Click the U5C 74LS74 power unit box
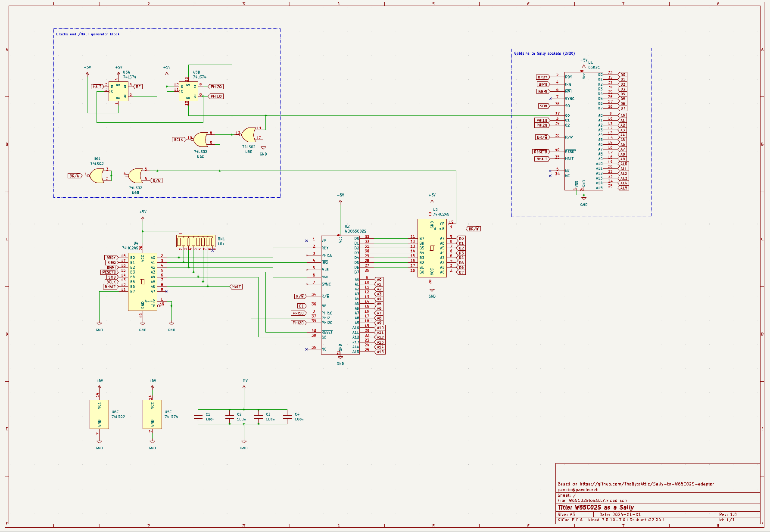The height and width of the screenshot is (532, 770). click(152, 414)
